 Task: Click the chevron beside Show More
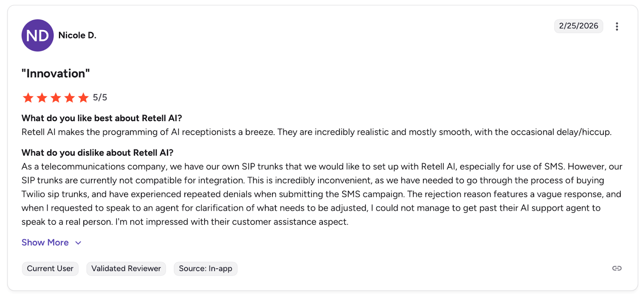[78, 243]
